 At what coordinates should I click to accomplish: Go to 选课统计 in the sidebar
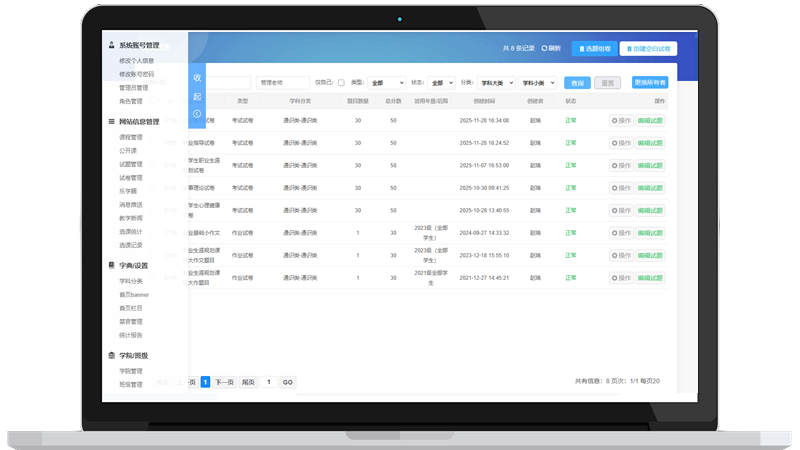click(131, 232)
